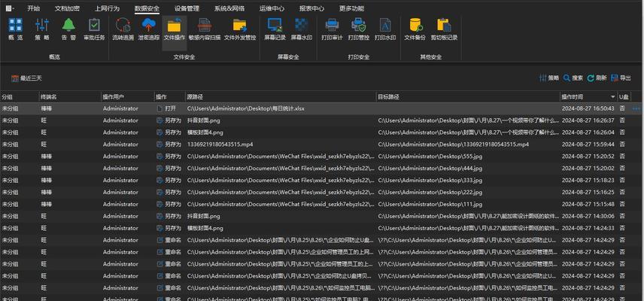644x301 pixels.
Task: Select the target path ending in 555.jpg
Action: tap(430, 157)
